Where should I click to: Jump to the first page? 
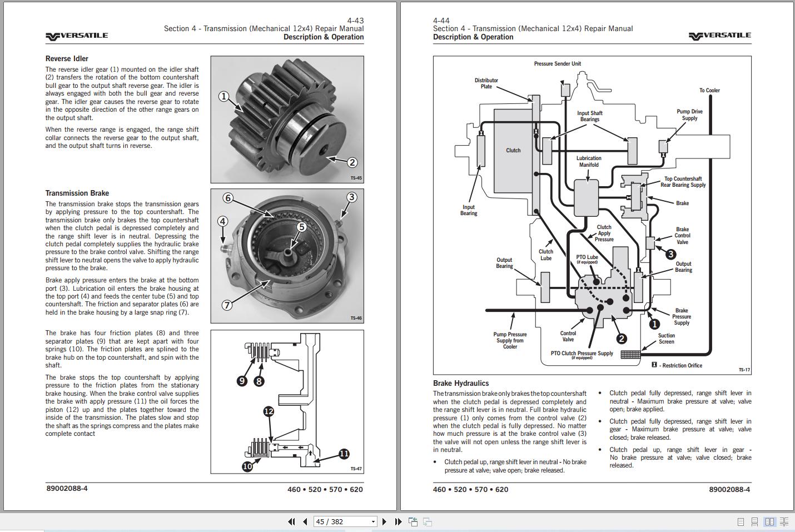click(x=291, y=521)
